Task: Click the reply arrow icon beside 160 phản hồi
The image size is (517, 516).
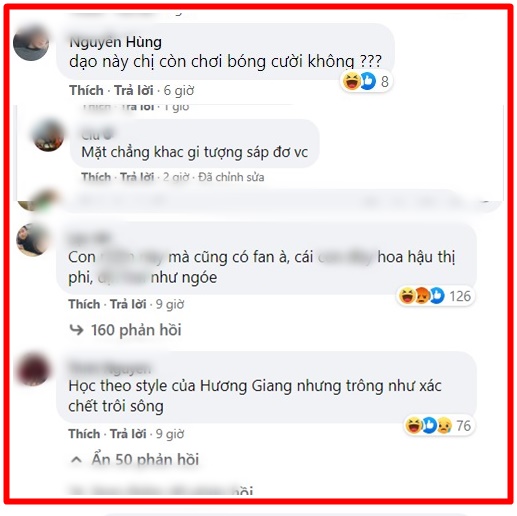Action: [76, 330]
